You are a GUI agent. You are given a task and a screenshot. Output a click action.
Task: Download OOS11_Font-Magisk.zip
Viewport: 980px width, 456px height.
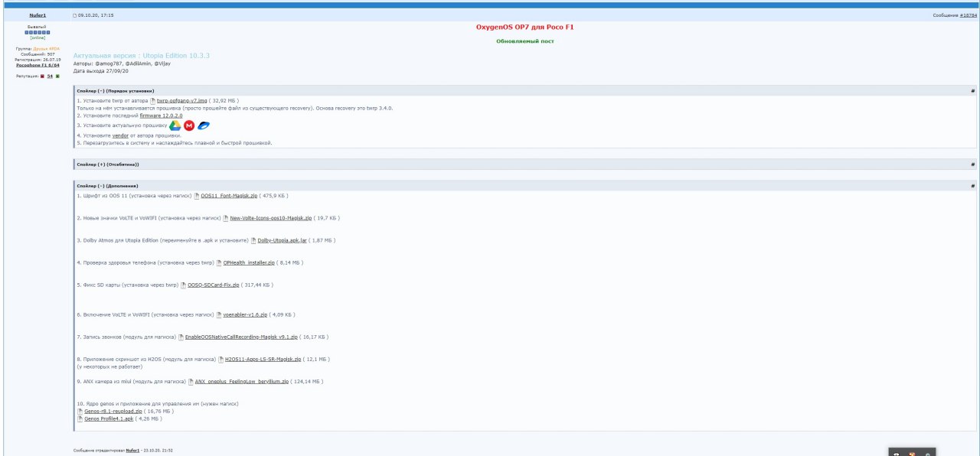[230, 196]
